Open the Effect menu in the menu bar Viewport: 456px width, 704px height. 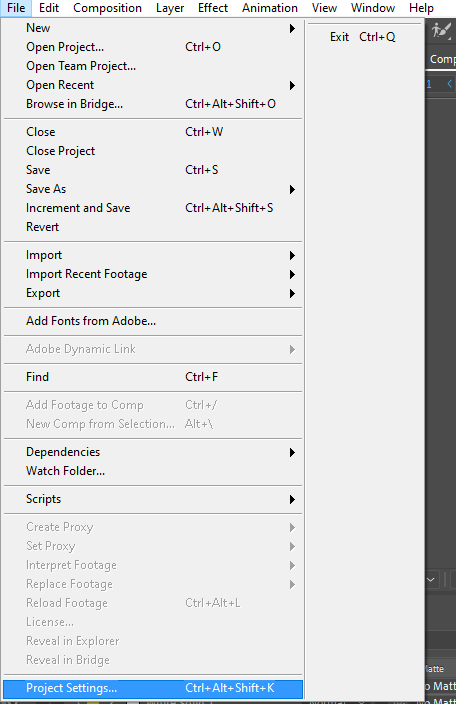point(213,8)
